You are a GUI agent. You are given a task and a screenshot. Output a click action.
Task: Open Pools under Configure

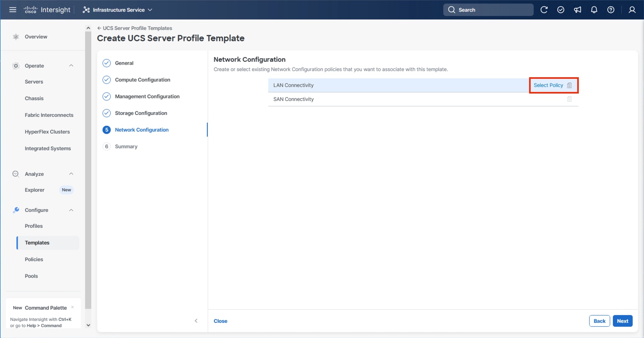click(x=31, y=276)
